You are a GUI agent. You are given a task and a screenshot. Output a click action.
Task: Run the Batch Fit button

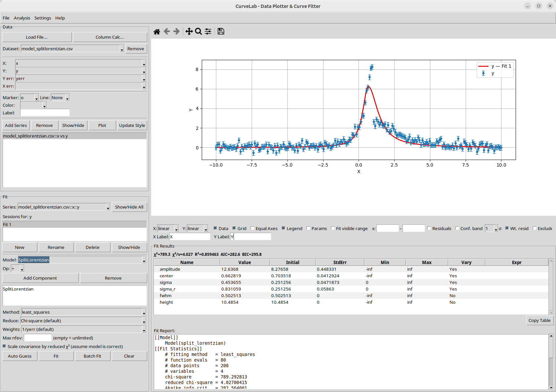(x=92, y=356)
